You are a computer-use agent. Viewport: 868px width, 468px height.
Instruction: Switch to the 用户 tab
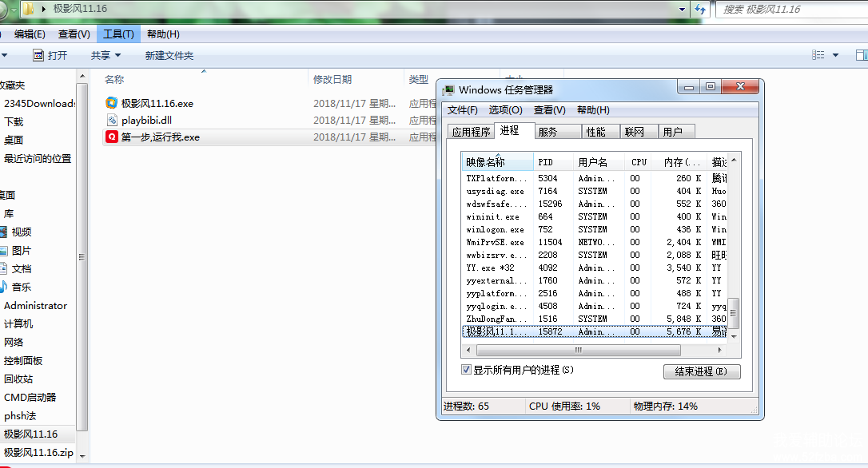coord(676,132)
